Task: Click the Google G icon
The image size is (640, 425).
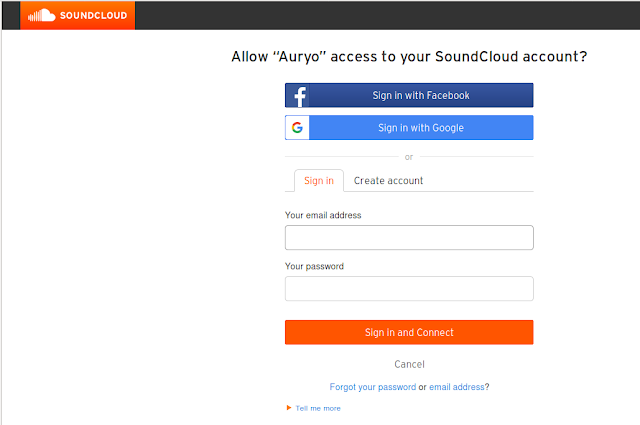Action: 297,128
